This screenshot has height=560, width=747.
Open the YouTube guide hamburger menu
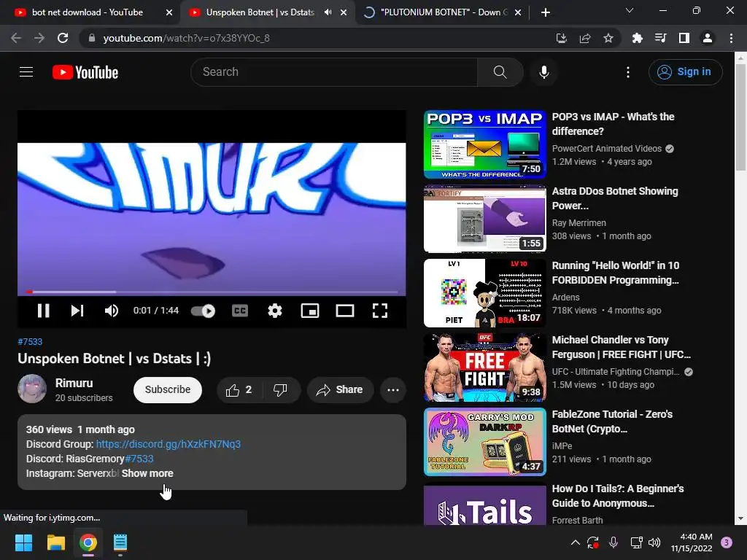[26, 72]
